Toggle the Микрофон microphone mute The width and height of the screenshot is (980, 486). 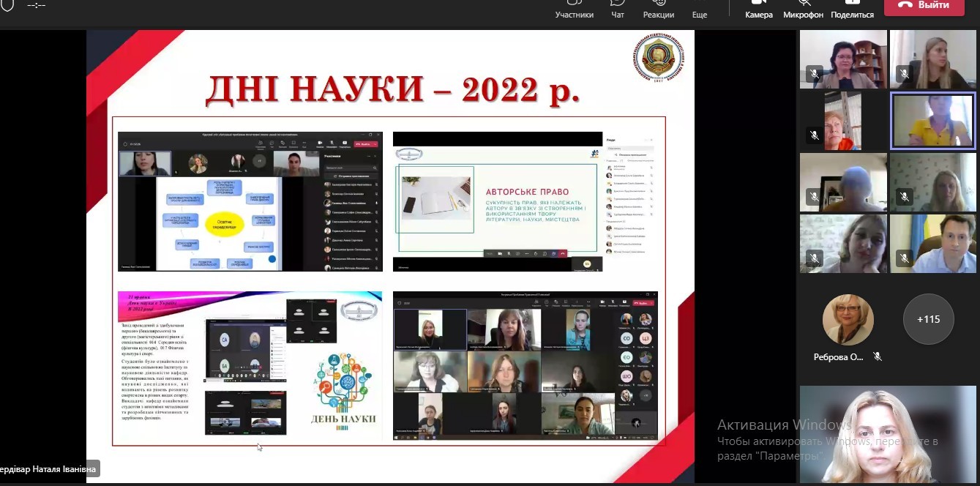tap(803, 9)
